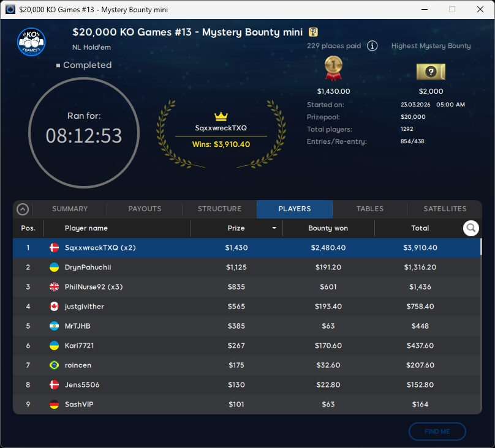The width and height of the screenshot is (495, 448).
Task: Toggle Prize column sort arrow
Action: (274, 228)
